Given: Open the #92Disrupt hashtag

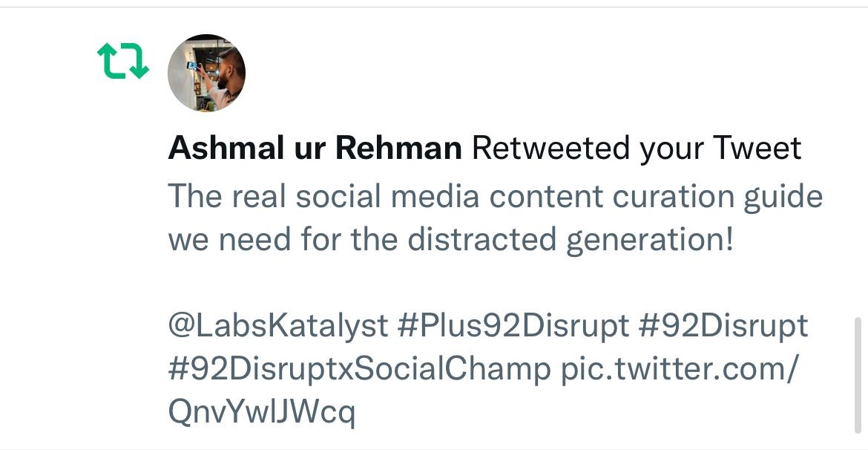Looking at the screenshot, I should 723,325.
